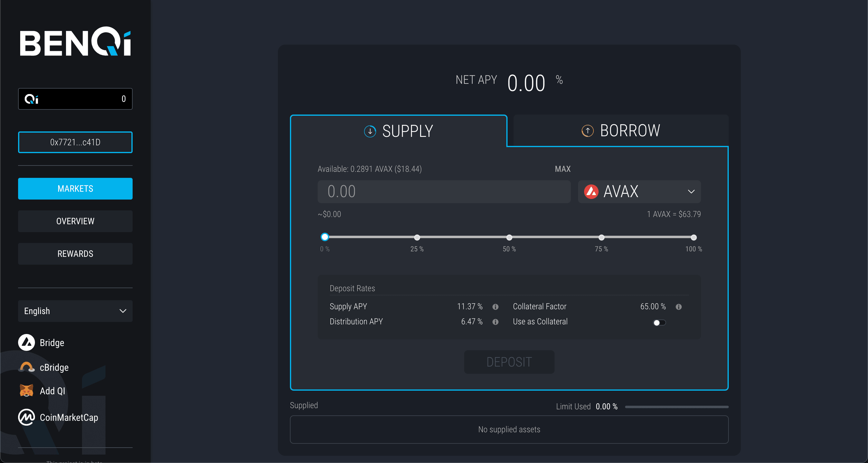The height and width of the screenshot is (463, 868).
Task: Open the Bridge link
Action: tap(52, 343)
